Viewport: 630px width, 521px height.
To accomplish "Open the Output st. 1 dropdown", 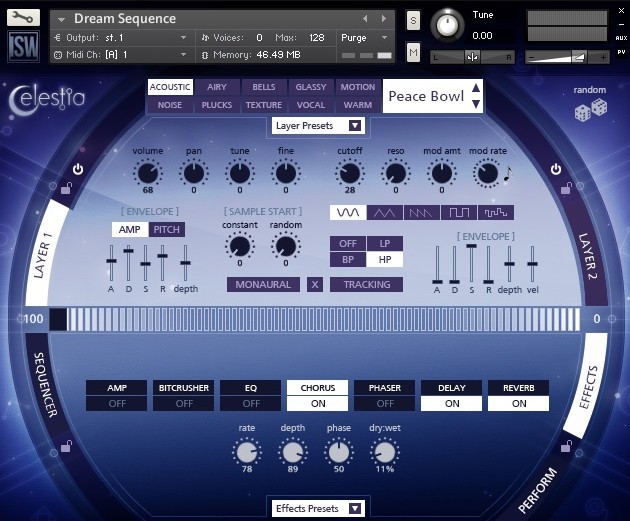I will point(124,38).
